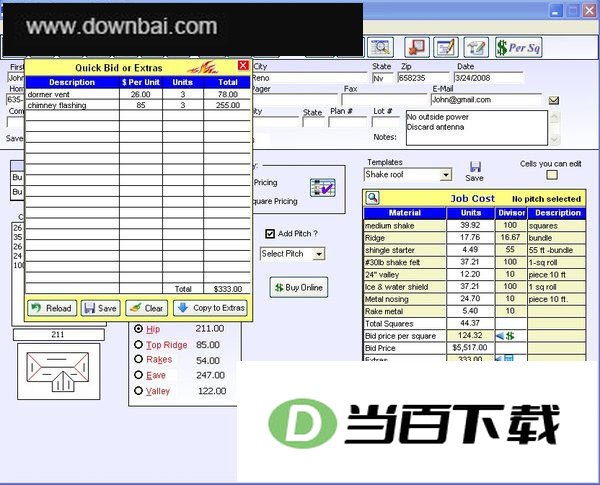Click the $ Per Sq toolbar button
Image resolution: width=600 pixels, height=485 pixels.
(x=518, y=47)
